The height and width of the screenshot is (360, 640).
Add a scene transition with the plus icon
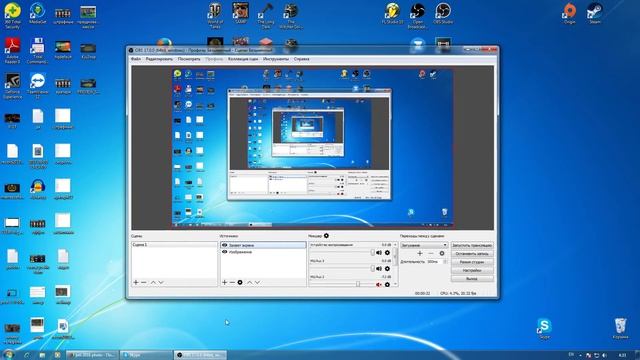420,253
